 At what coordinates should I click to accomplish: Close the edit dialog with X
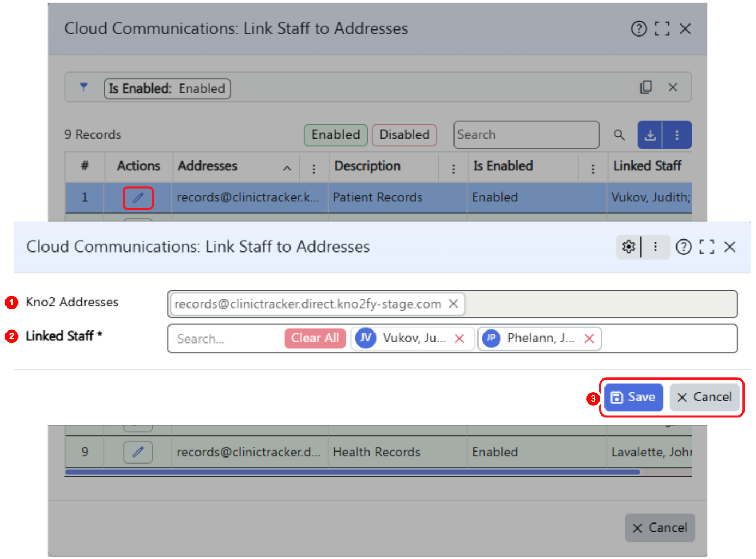[730, 247]
